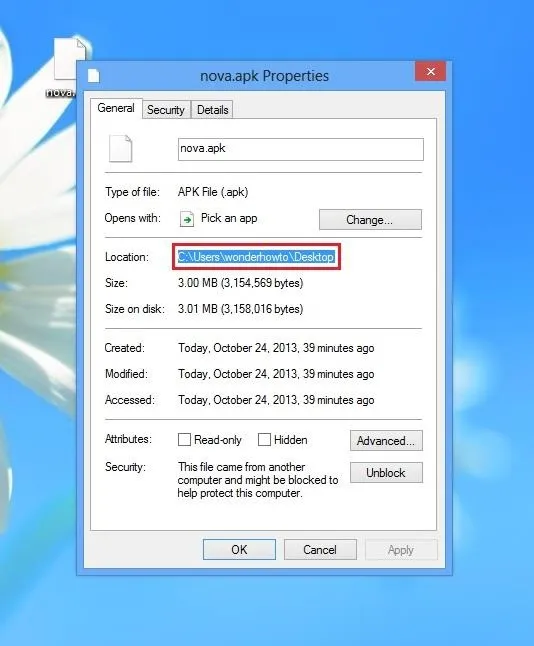Tick the Read-only attribute checkbox

pos(184,440)
